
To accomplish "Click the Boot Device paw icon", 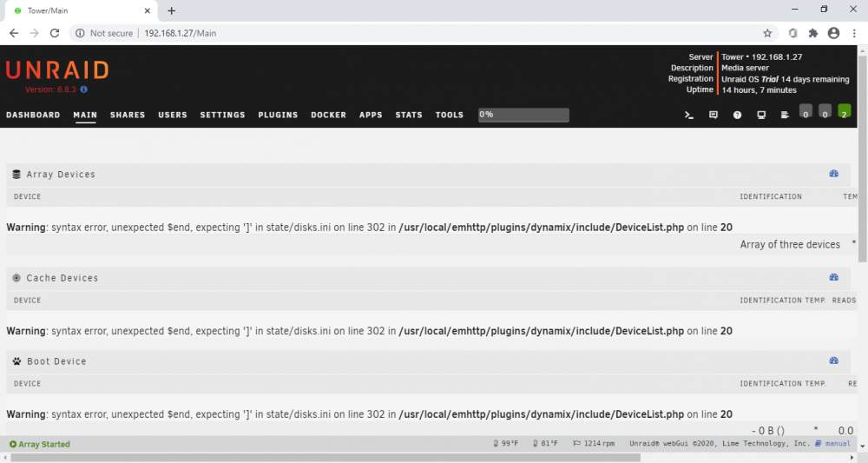I will click(16, 361).
